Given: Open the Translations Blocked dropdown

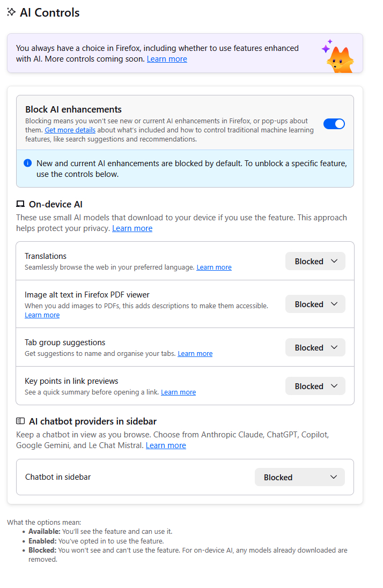Looking at the screenshot, I should pos(315,262).
